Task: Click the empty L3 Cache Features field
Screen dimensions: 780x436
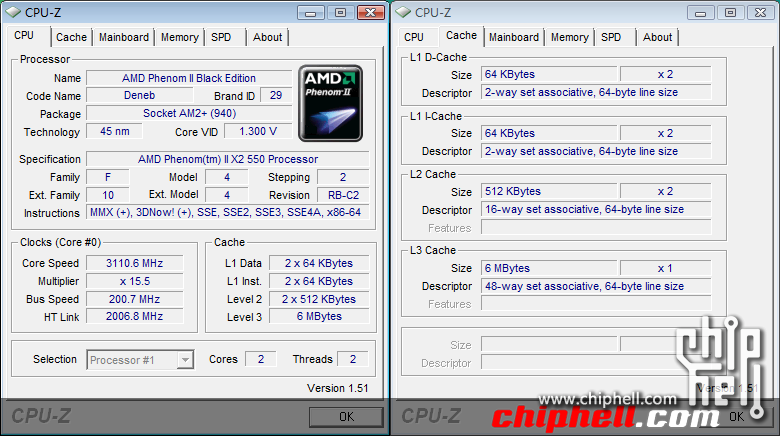Action: (x=596, y=304)
